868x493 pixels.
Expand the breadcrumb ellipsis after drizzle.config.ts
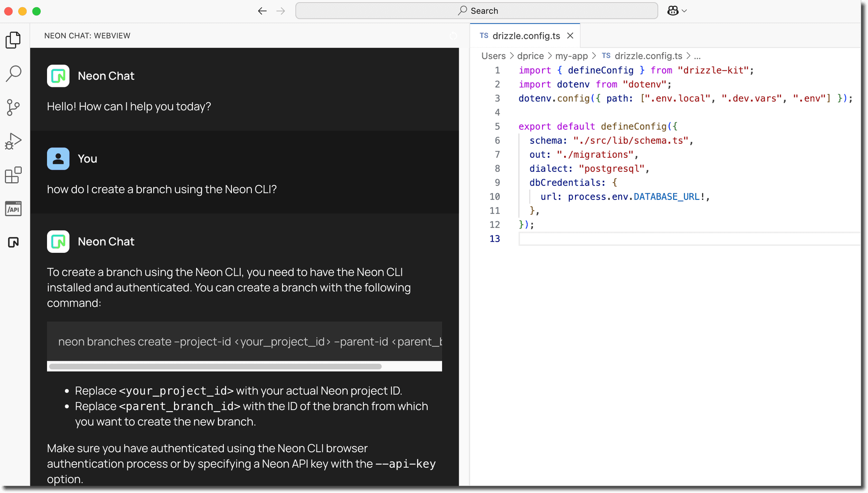point(698,56)
